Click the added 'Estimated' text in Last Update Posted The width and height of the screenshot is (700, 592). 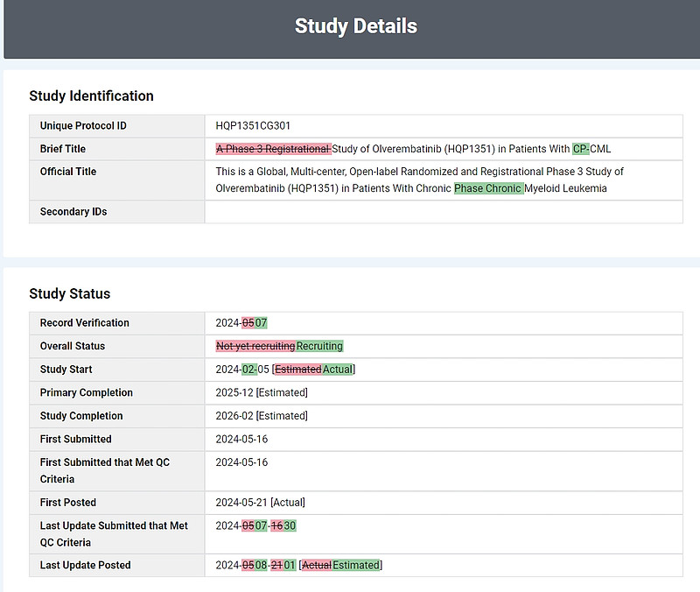pos(356,565)
